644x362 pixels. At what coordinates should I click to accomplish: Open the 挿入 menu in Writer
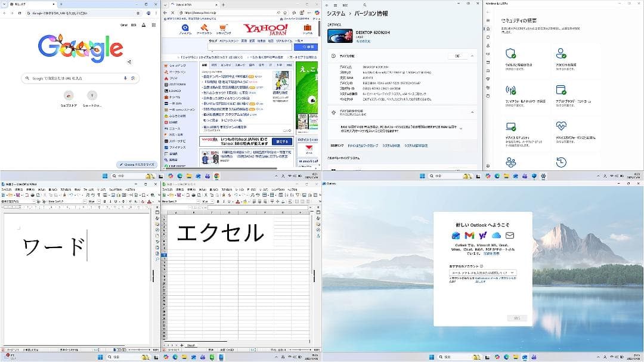click(41, 189)
